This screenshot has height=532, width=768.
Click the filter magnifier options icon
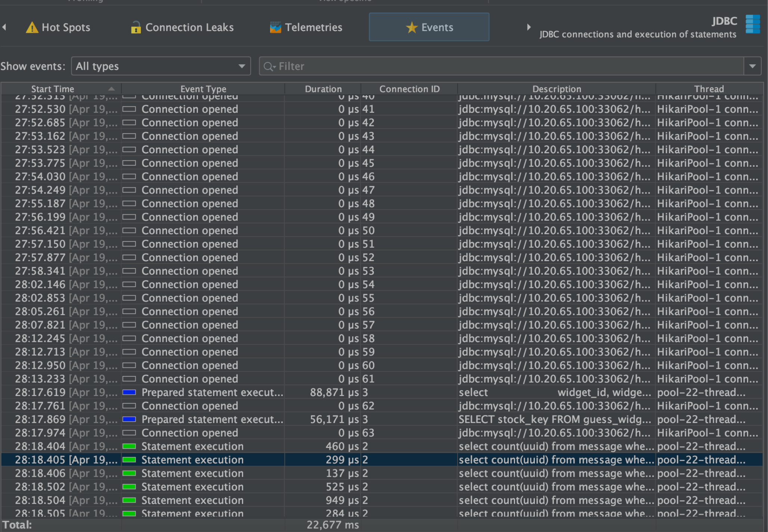[269, 66]
